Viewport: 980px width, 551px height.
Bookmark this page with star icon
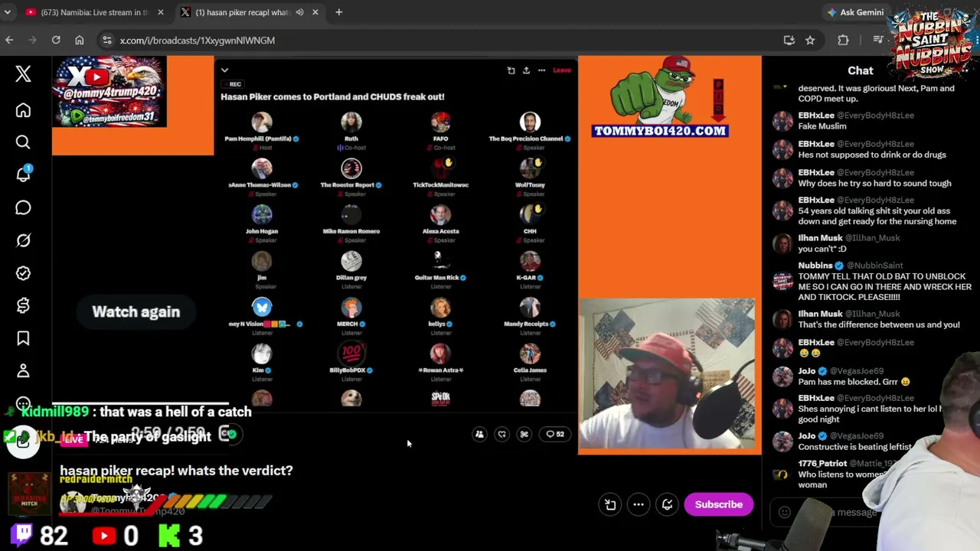point(810,40)
